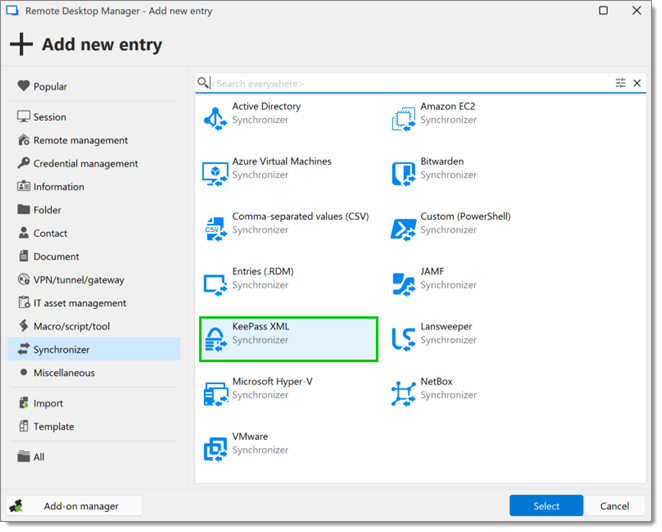The height and width of the screenshot is (532, 662).
Task: Select the NetBox synchronizer icon
Action: [x=404, y=394]
